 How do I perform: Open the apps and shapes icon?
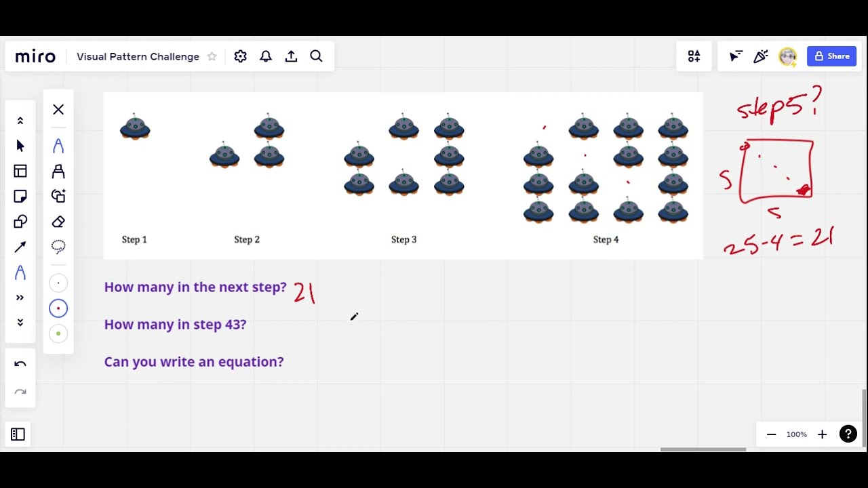[x=694, y=56]
